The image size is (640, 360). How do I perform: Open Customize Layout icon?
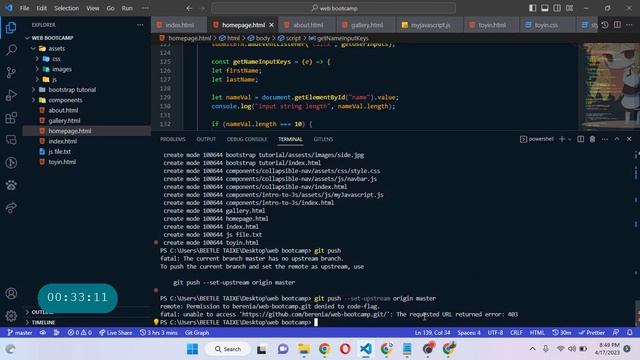coord(569,8)
